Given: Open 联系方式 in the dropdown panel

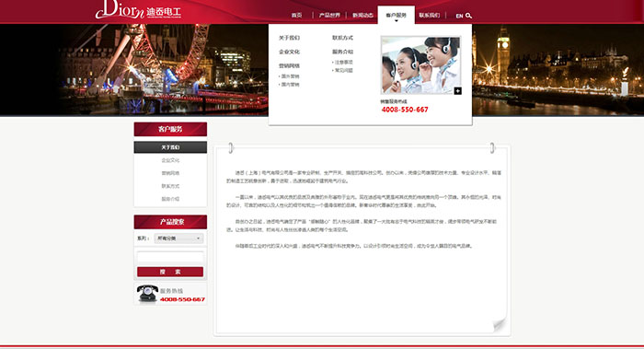Looking at the screenshot, I should [x=342, y=38].
